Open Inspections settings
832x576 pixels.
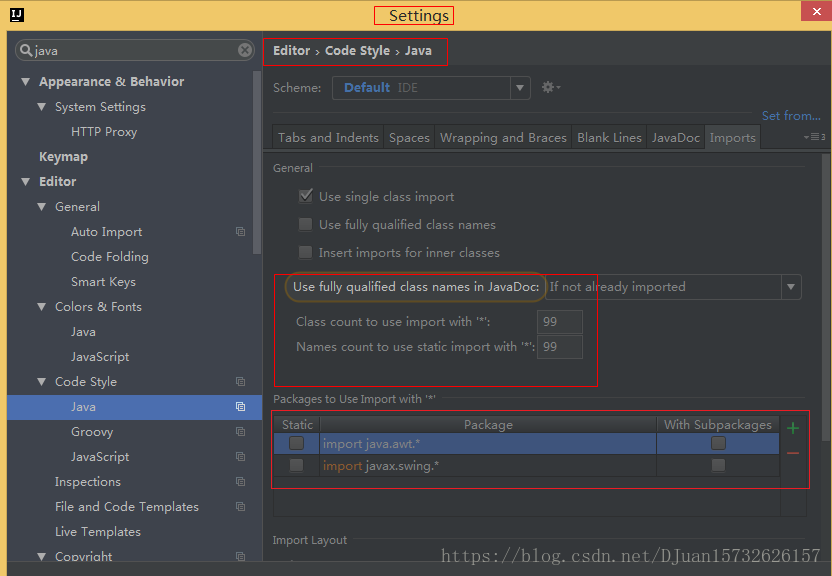(88, 482)
